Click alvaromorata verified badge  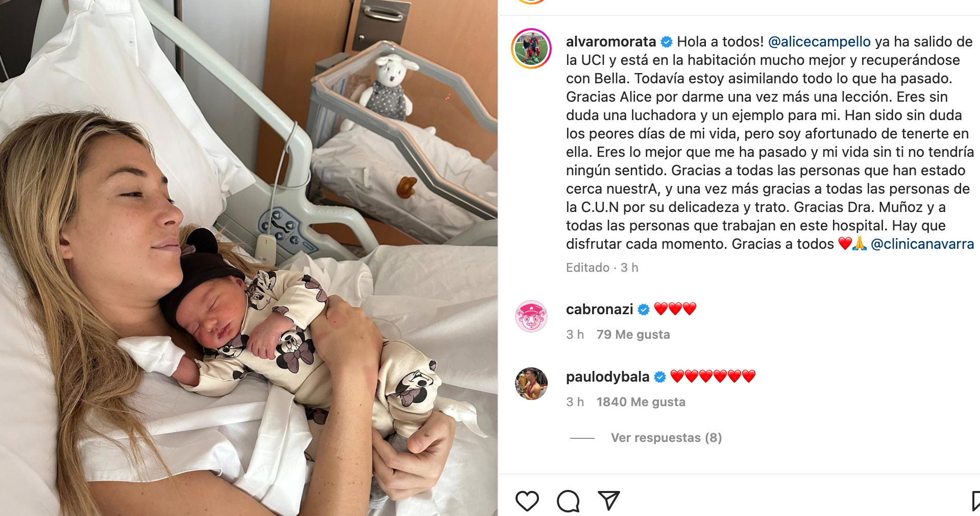(667, 42)
